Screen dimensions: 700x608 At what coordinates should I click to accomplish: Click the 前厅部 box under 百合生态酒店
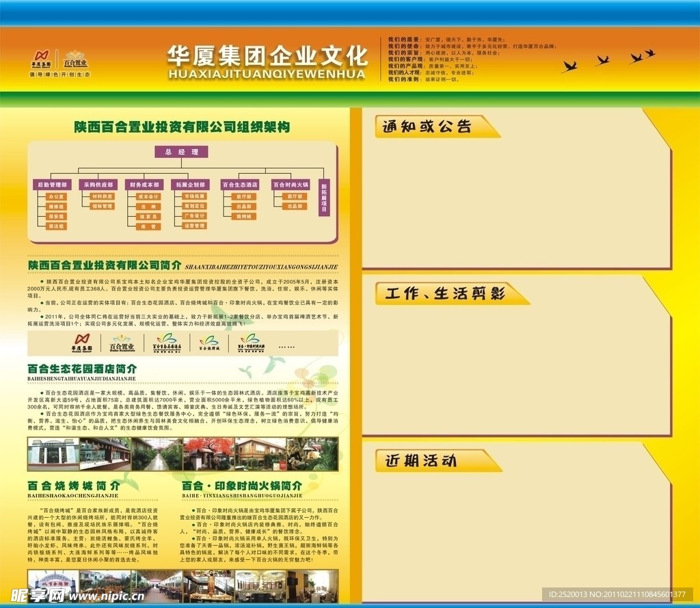[x=244, y=196]
